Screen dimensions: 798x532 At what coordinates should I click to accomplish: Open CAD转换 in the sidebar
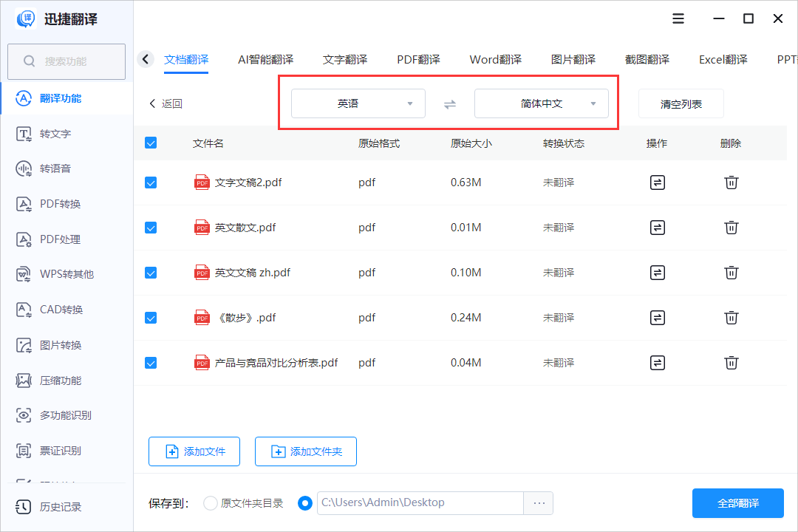coord(66,310)
